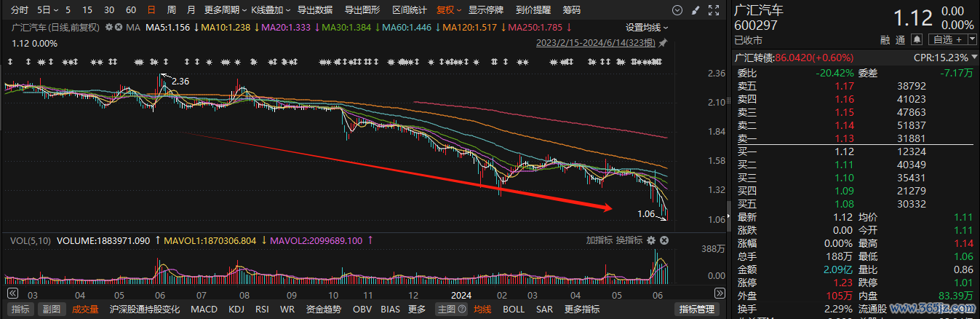Select the KDJ indicator
This screenshot has width=980, height=319.
pyautogui.click(x=236, y=309)
